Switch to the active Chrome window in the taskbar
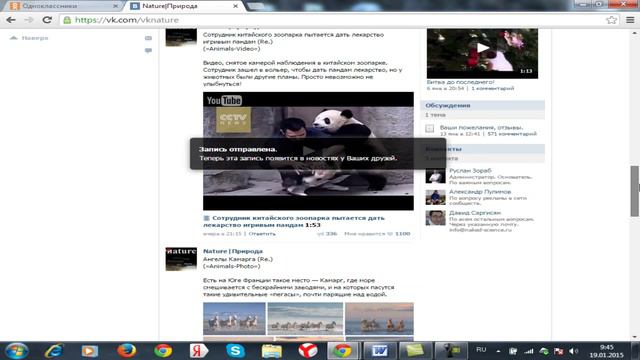 pos(342,351)
